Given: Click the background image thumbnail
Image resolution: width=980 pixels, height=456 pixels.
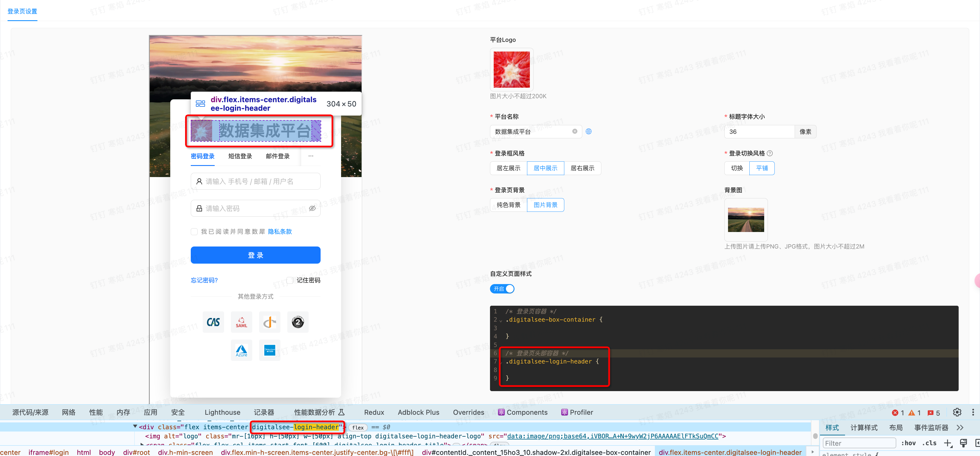Looking at the screenshot, I should pyautogui.click(x=746, y=220).
